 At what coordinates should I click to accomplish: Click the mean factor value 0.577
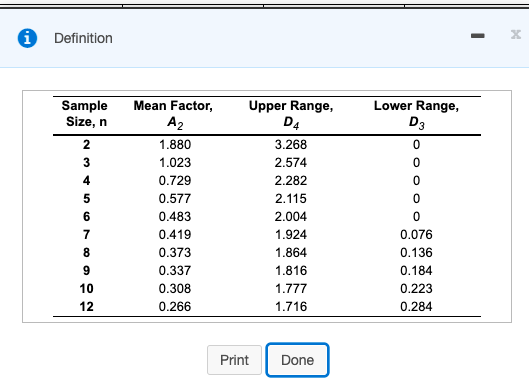(175, 198)
